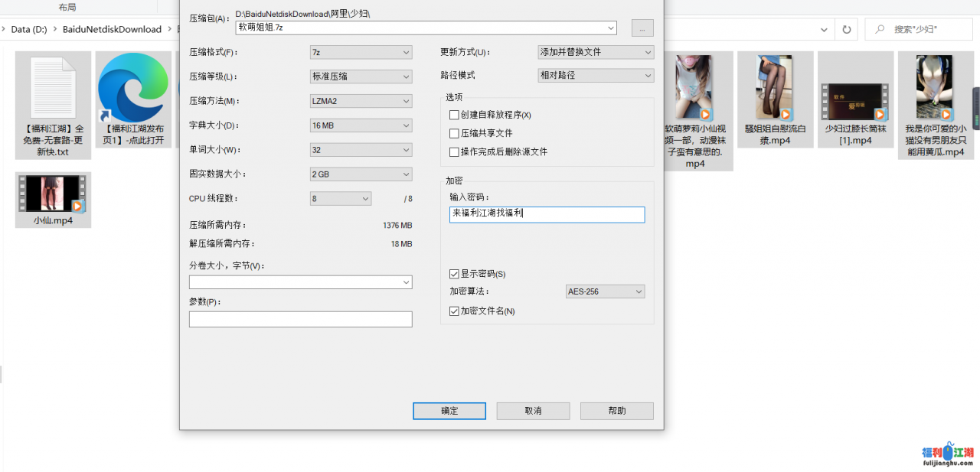Click the 取消 button
Viewport: 980px width, 472px height.
tap(533, 411)
